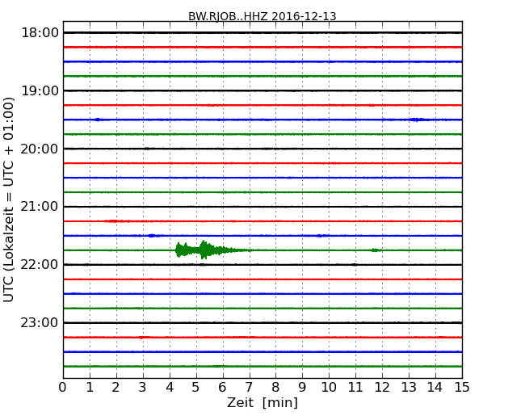Click x-axis tick label 11
The width and height of the screenshot is (525, 420).
click(x=355, y=388)
